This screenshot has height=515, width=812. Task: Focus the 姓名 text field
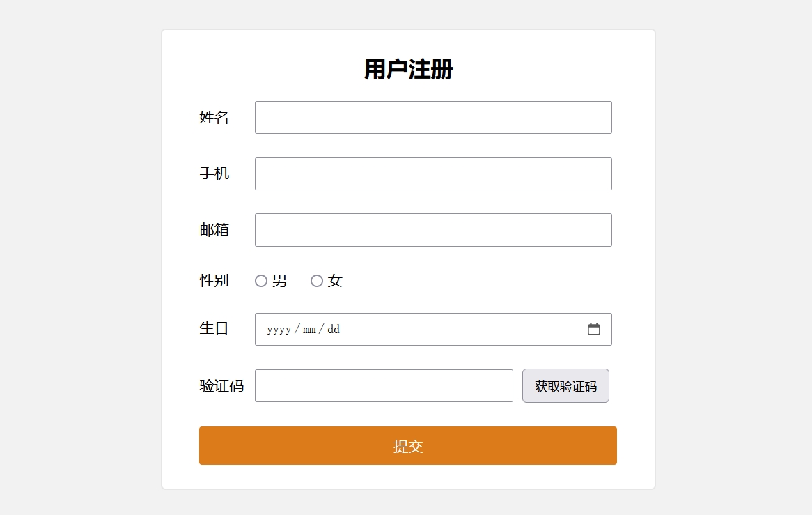433,117
